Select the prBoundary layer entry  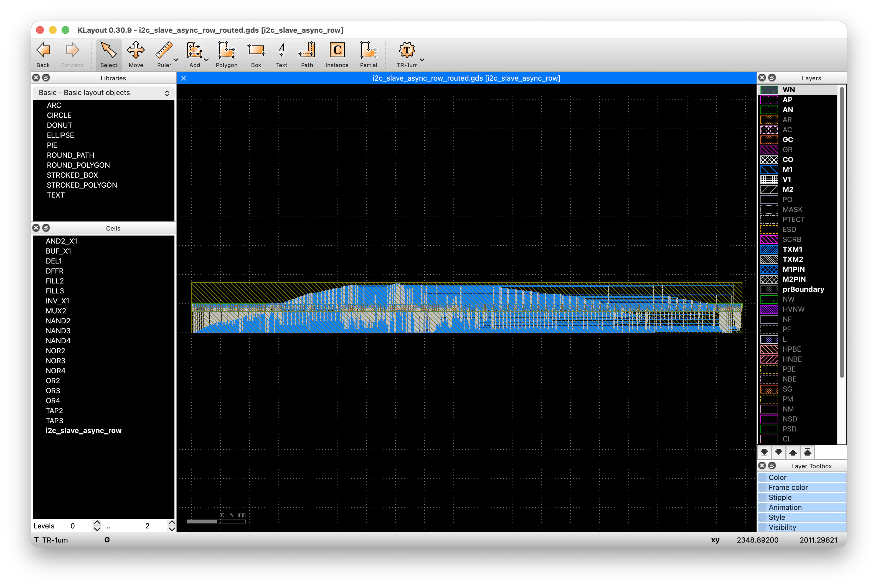pyautogui.click(x=798, y=289)
